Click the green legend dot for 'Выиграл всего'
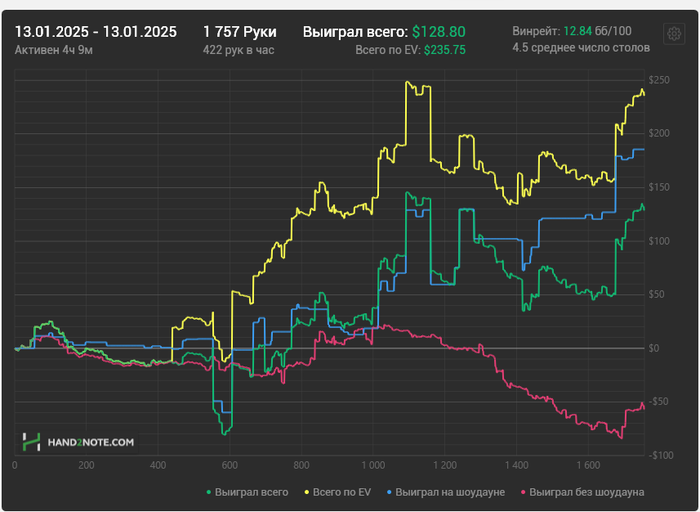This screenshot has height=512, width=700. click(x=208, y=492)
